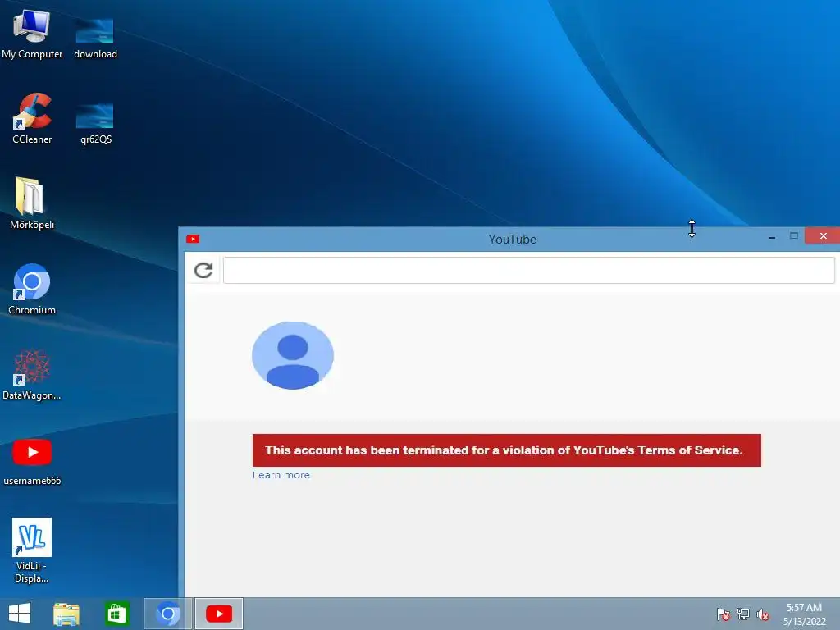Switch to Chromium in the taskbar
840x630 pixels.
[x=168, y=614]
